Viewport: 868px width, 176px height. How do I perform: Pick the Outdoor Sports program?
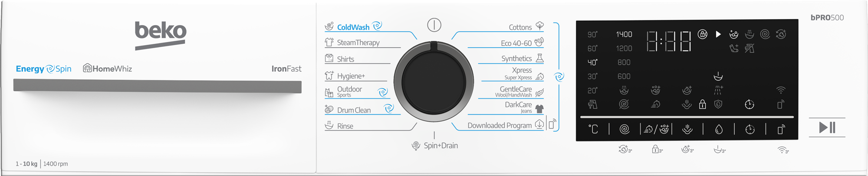point(356,91)
